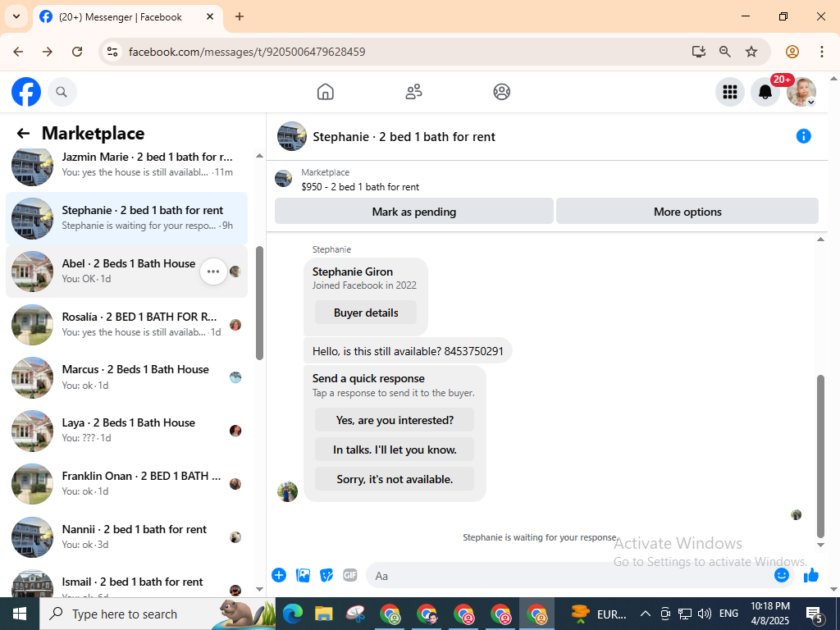Image resolution: width=840 pixels, height=630 pixels.
Task: Send quick reply 'Yes, are you interested?'
Action: pos(395,420)
